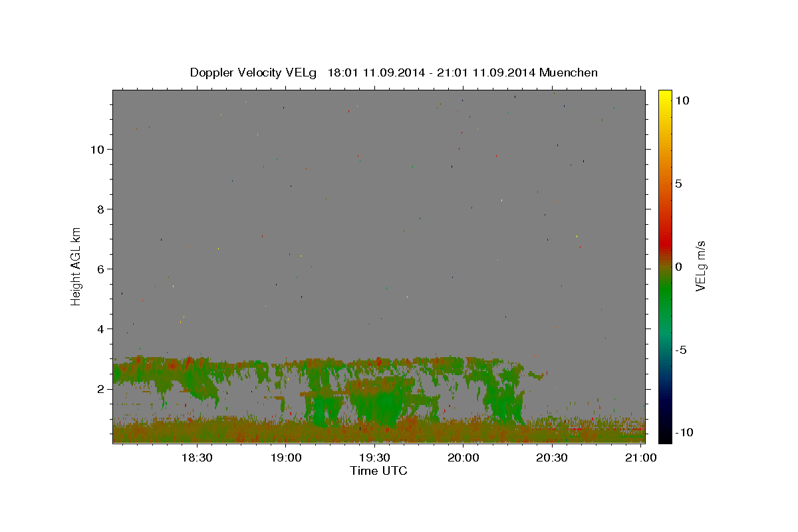Click the '18:30' time tick label
Image resolution: width=798 pixels, height=532 pixels.
197,458
